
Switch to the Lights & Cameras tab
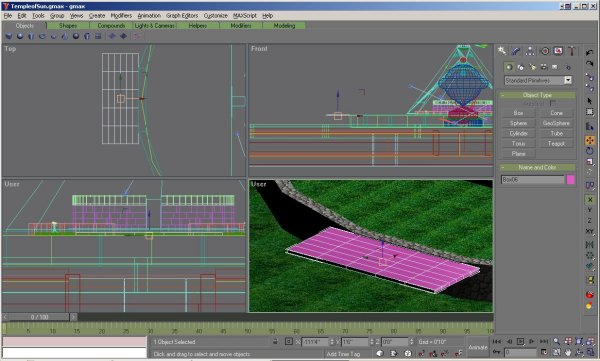pyautogui.click(x=155, y=26)
